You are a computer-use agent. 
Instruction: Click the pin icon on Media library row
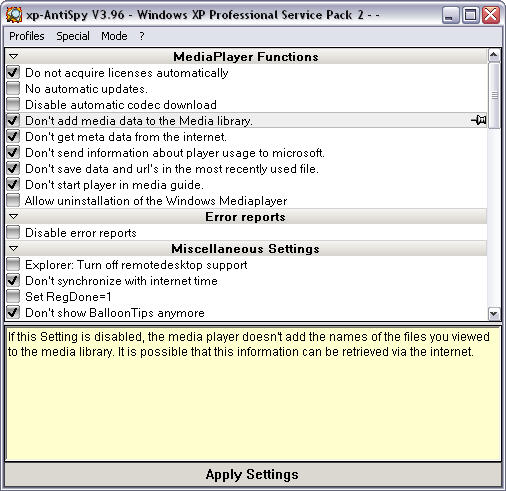pos(479,120)
